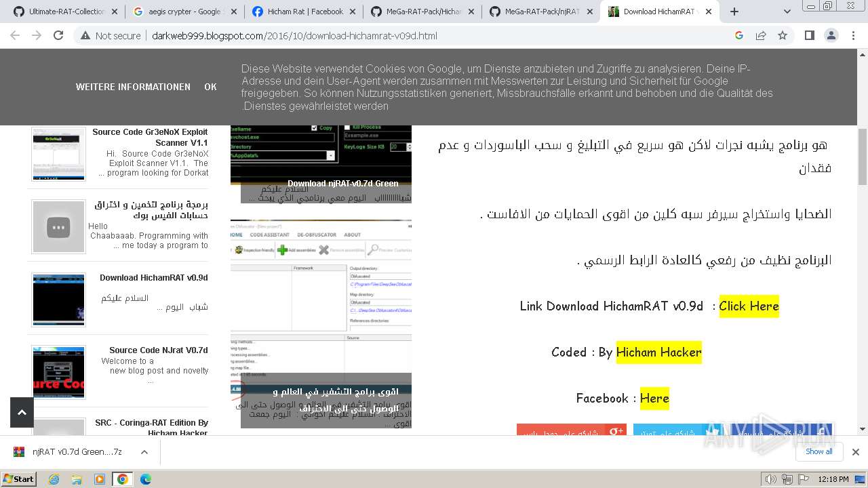Image resolution: width=868 pixels, height=488 pixels.
Task: Open media player from taskbar
Action: tap(100, 479)
